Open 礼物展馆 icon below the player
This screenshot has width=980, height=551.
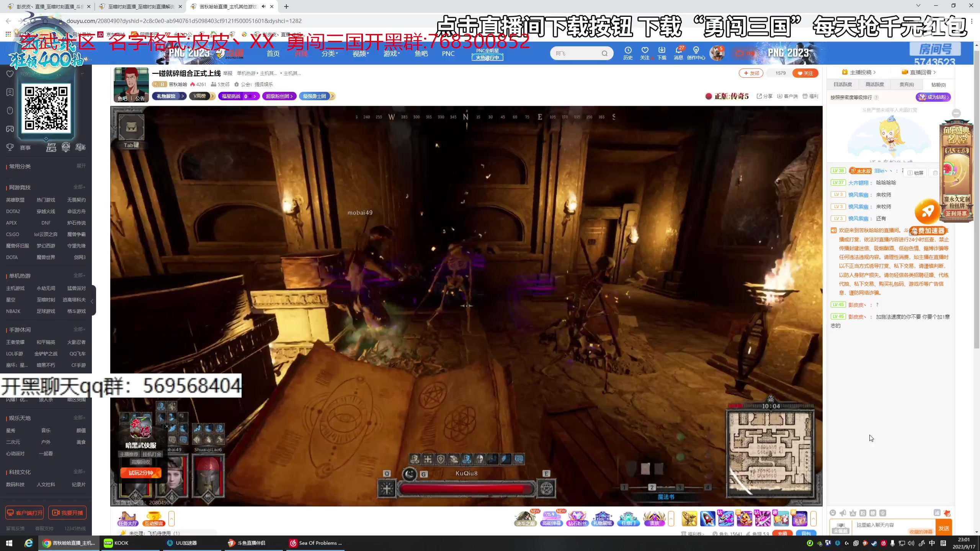[603, 518]
